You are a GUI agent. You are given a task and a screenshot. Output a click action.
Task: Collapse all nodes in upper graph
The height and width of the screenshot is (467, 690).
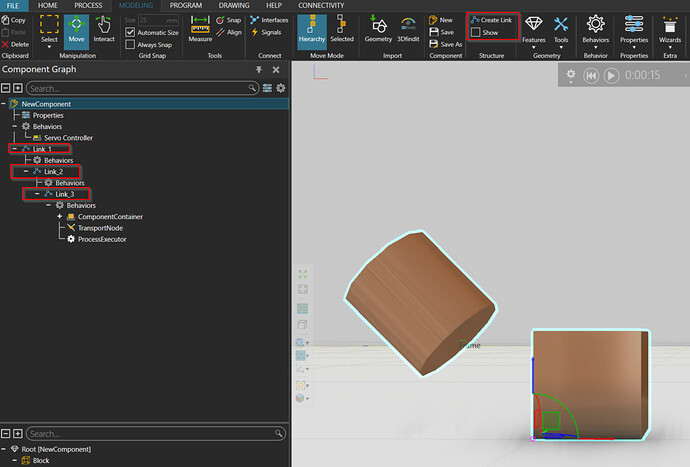pyautogui.click(x=5, y=88)
